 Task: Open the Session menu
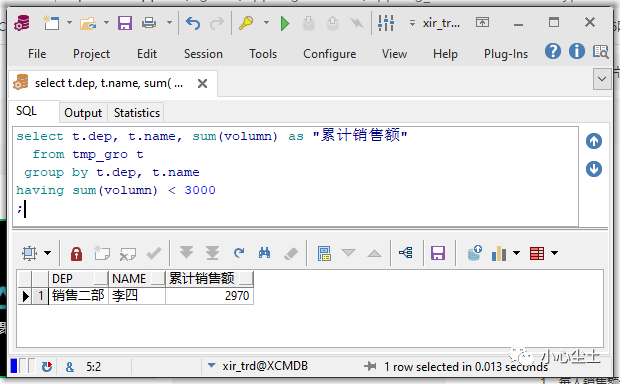(x=203, y=54)
